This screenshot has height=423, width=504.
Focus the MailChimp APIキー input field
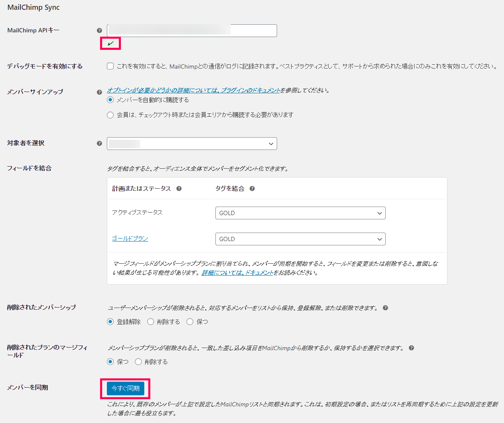pyautogui.click(x=192, y=31)
